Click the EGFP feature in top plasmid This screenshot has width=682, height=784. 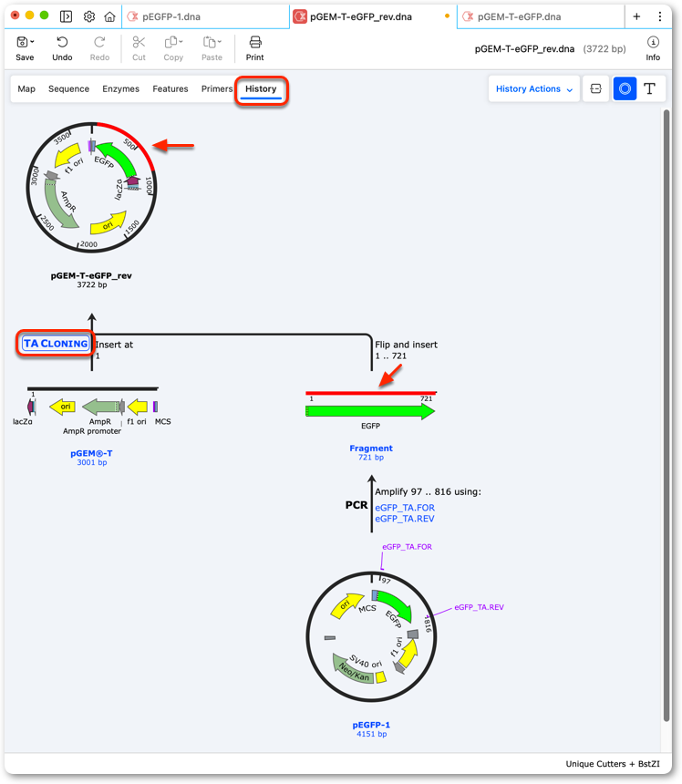pos(119,158)
